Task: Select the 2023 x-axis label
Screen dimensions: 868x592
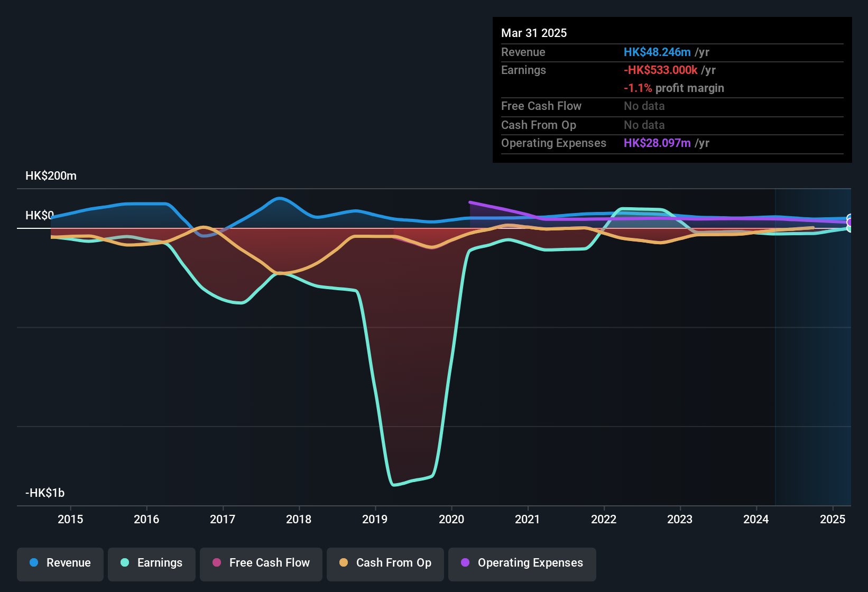Action: tap(680, 519)
